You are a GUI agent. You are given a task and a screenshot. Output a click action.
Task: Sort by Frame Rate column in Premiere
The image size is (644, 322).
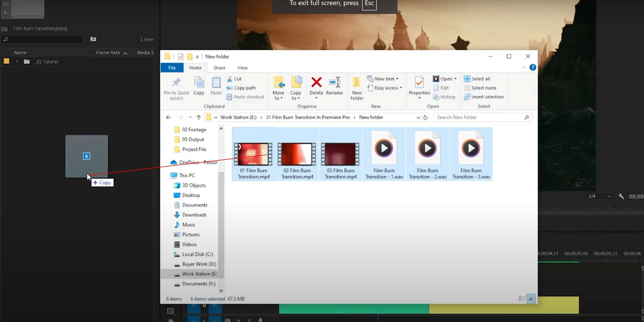click(108, 53)
